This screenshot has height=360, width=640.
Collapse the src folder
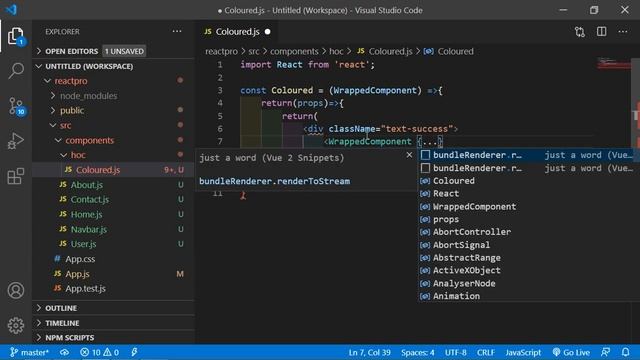pos(113,125)
